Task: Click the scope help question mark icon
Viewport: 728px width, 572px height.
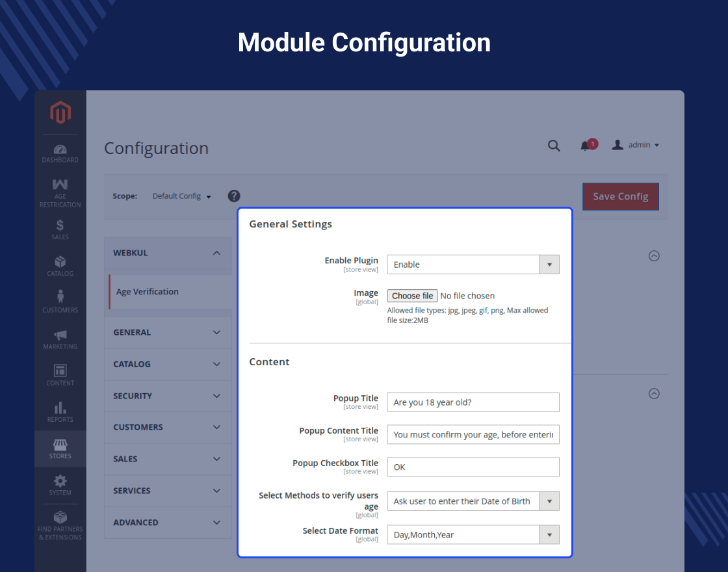Action: pyautogui.click(x=234, y=196)
